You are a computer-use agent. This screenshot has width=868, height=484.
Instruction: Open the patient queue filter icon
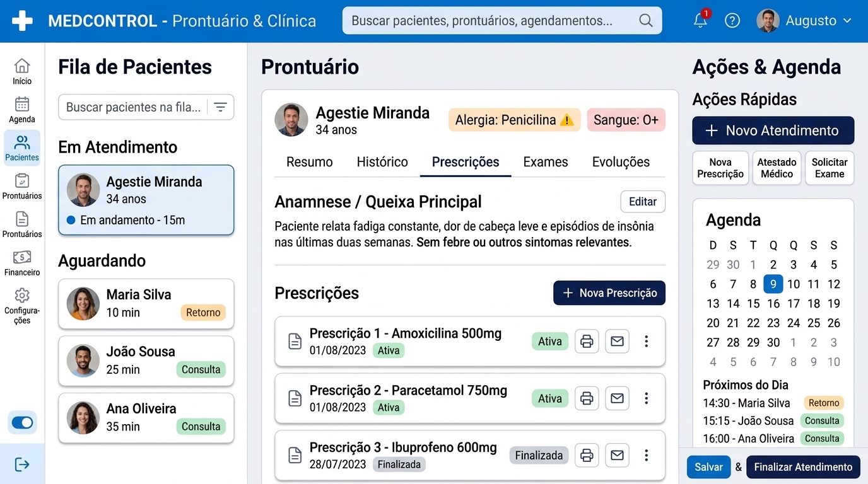[220, 107]
